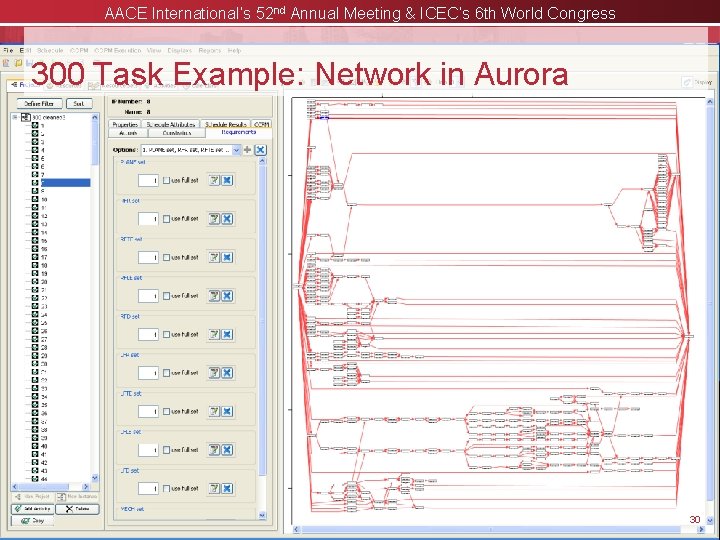Select activity 4 in the tree
The image size is (720, 540).
(38, 150)
